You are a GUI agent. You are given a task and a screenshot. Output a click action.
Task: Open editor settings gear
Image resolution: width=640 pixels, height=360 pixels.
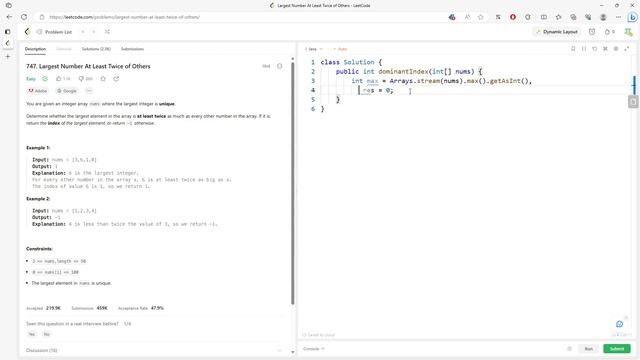pos(616,49)
